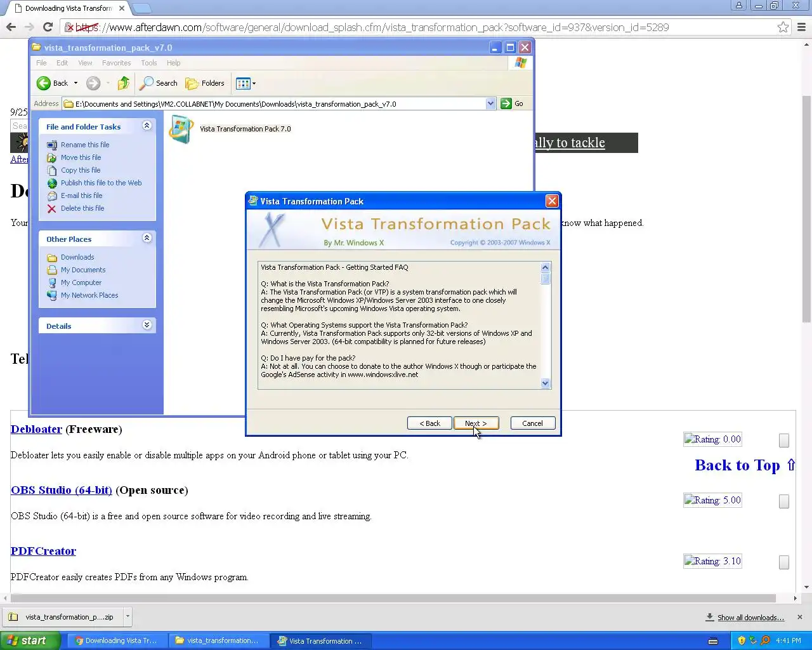
Task: Collapse Other Places panel
Action: [x=147, y=238]
